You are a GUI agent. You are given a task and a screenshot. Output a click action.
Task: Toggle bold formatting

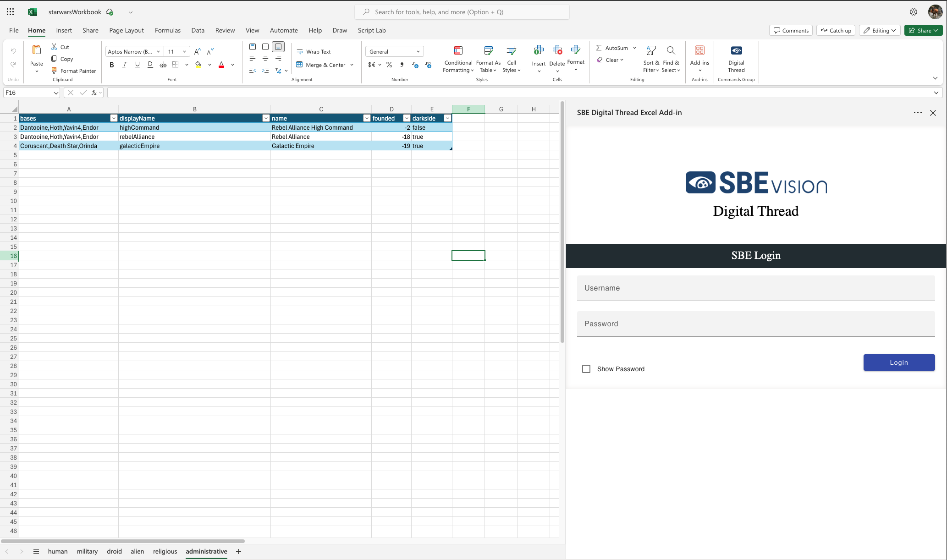111,65
